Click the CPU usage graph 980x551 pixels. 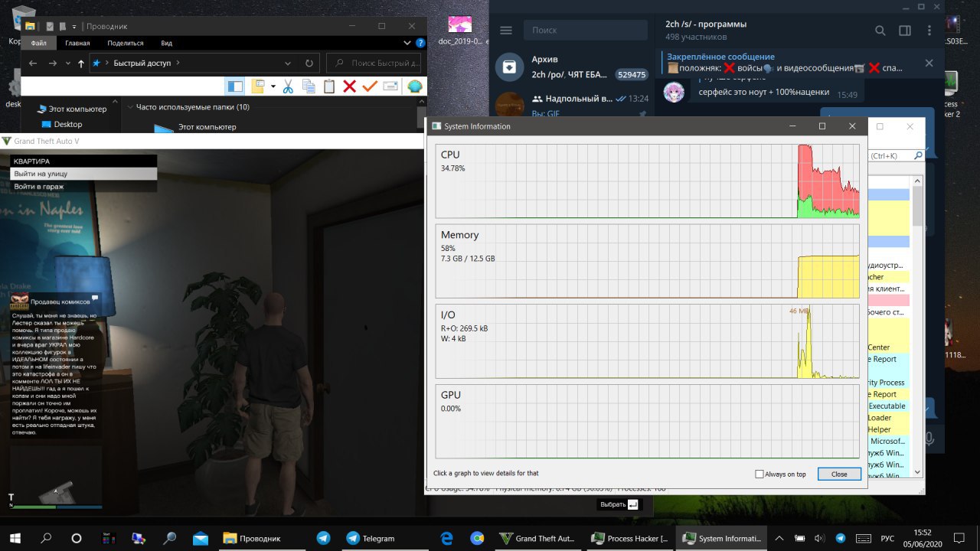pyautogui.click(x=648, y=181)
